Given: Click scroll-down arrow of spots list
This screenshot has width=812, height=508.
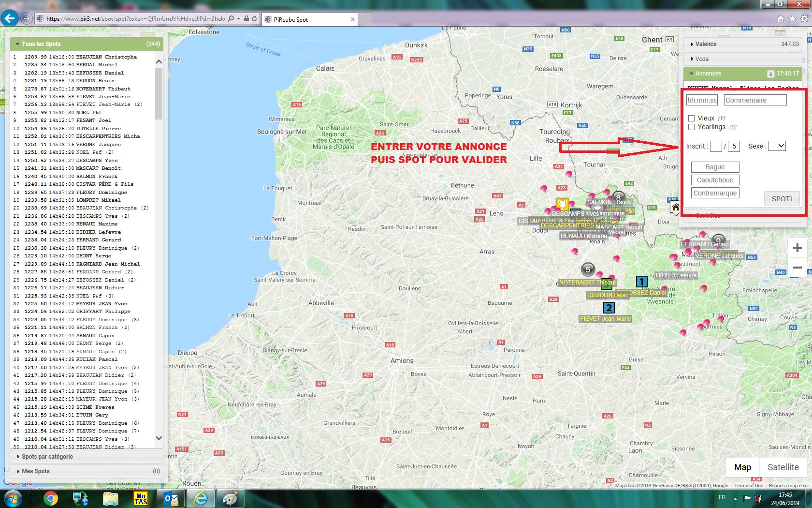Looking at the screenshot, I should 159,438.
